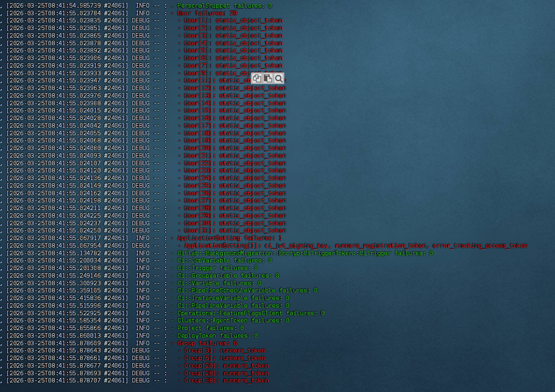
Task: Click the 'User[19]: static_object_token' entry
Action: click(x=235, y=140)
